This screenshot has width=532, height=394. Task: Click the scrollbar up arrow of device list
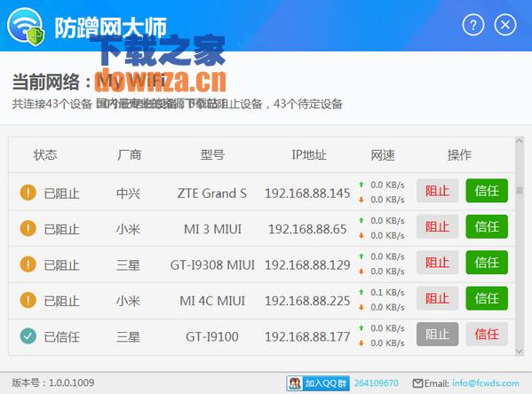point(519,140)
